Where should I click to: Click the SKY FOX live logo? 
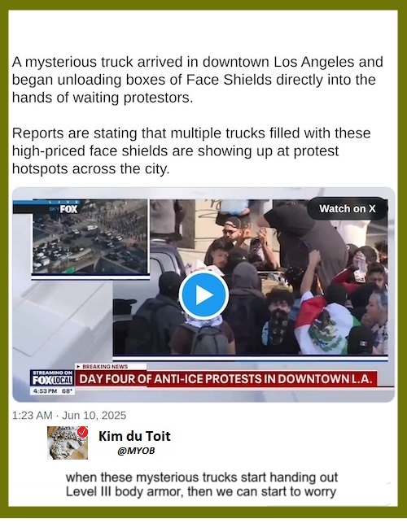pos(63,207)
